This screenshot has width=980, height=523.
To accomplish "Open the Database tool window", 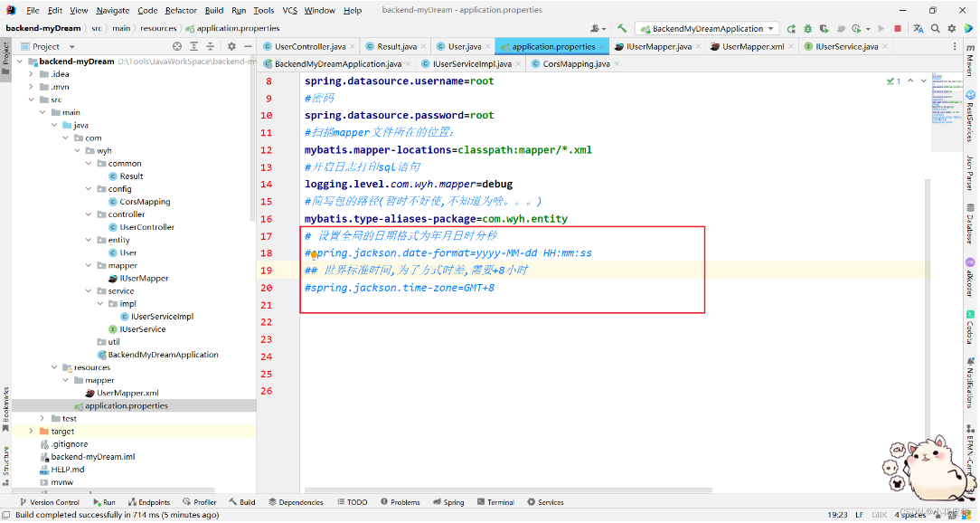I will [970, 223].
